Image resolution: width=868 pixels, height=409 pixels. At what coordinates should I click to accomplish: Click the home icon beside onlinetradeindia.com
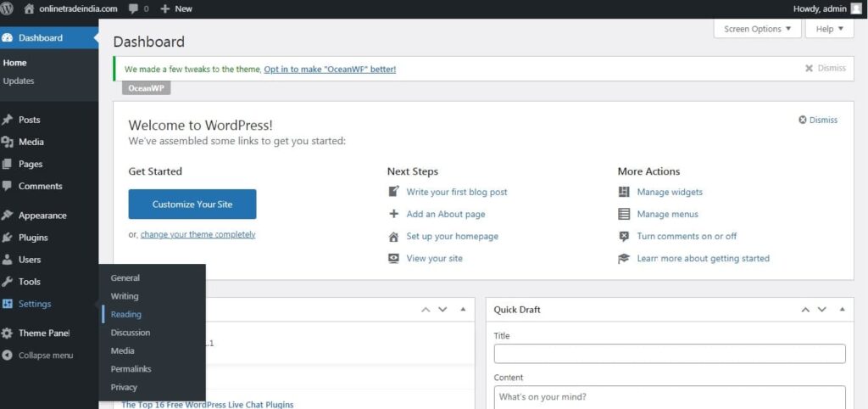[30, 8]
